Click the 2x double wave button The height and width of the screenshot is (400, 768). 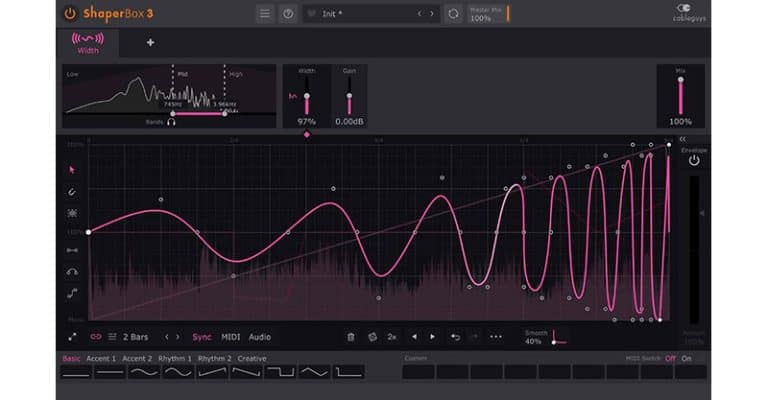pos(392,337)
